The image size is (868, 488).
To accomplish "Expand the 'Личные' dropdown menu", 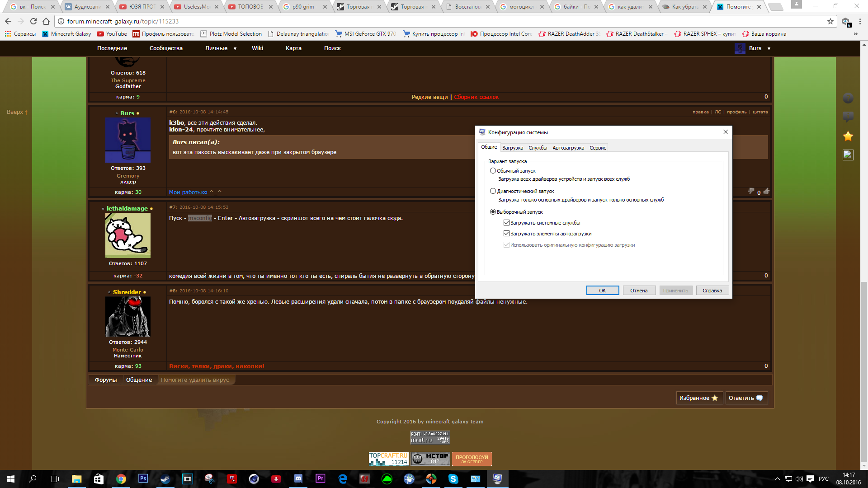I will (x=235, y=48).
